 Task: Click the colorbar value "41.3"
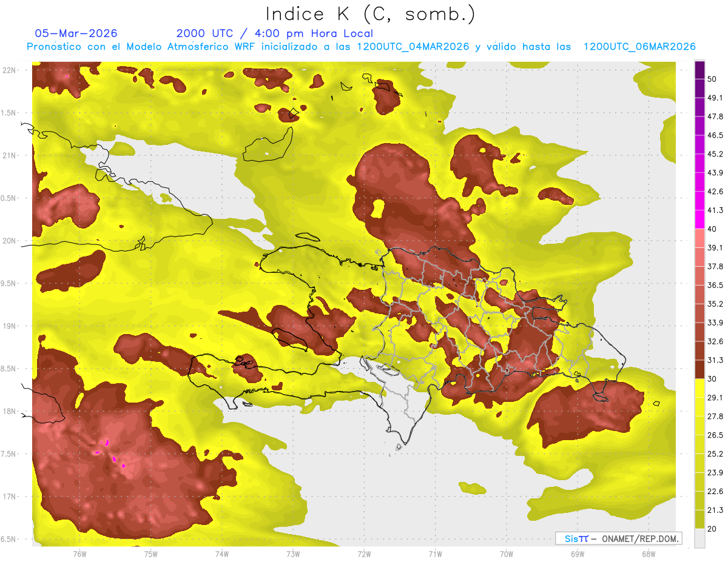[716, 210]
